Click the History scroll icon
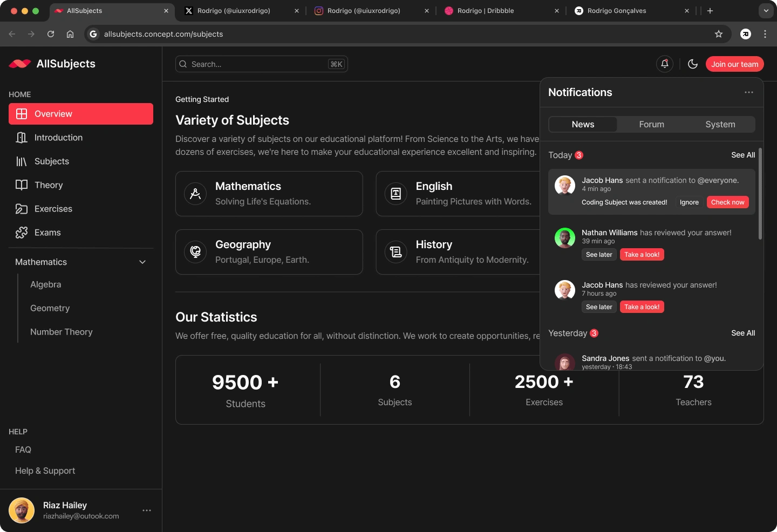The height and width of the screenshot is (532, 777). pos(396,252)
